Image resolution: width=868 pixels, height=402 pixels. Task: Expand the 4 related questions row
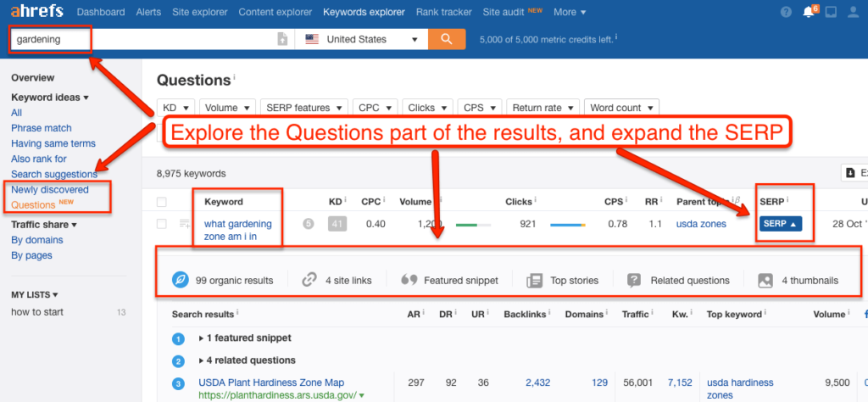(247, 360)
